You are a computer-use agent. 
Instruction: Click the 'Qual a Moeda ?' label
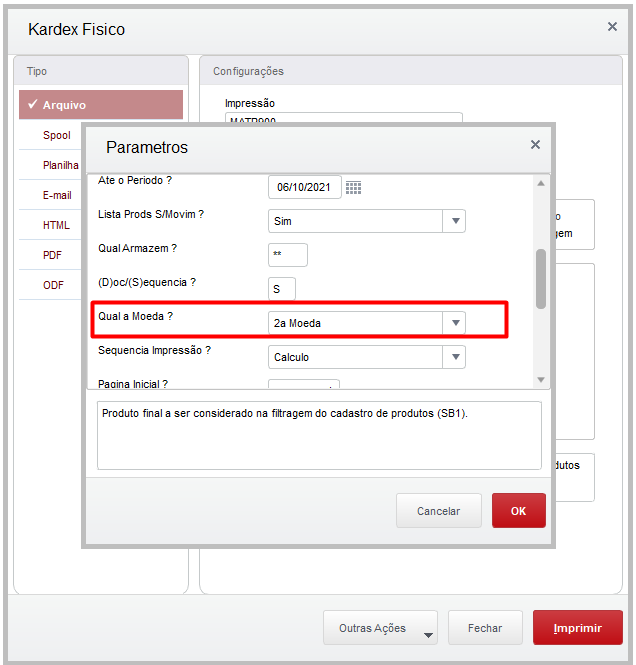coord(135,316)
